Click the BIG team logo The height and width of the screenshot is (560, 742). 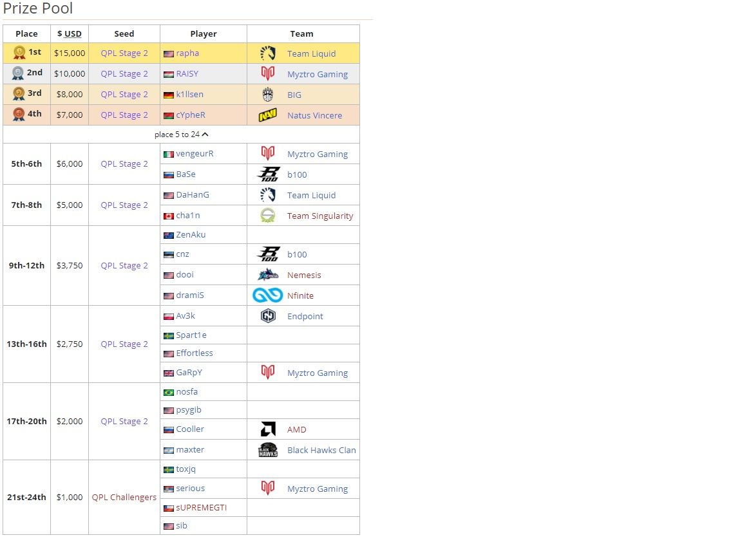pyautogui.click(x=267, y=94)
